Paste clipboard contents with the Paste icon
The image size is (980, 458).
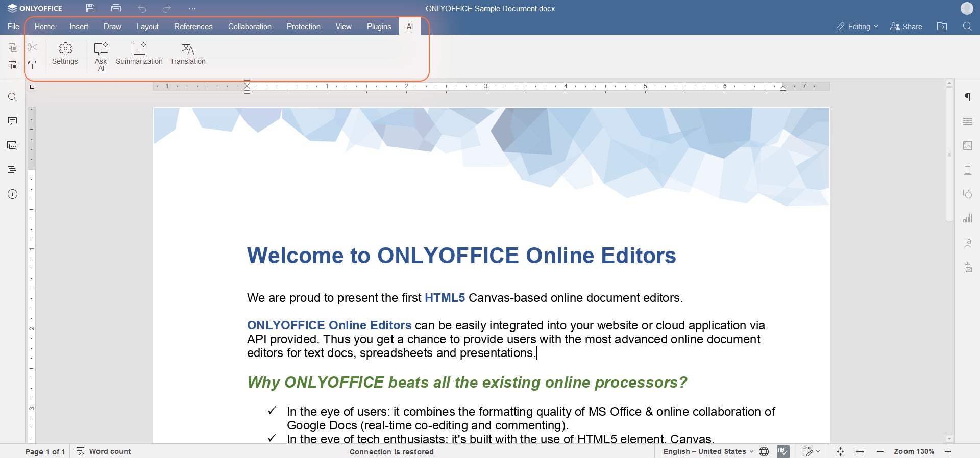tap(13, 65)
